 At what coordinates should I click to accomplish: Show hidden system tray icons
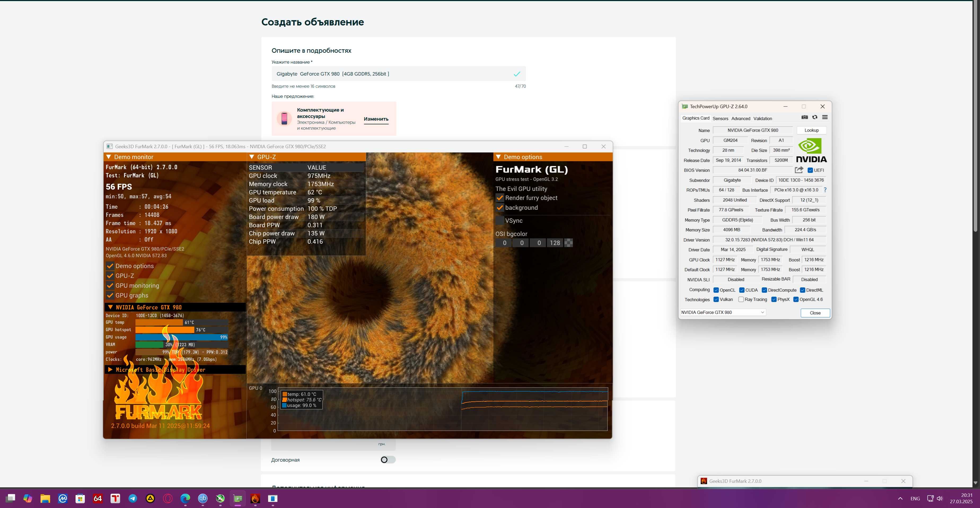coord(900,498)
